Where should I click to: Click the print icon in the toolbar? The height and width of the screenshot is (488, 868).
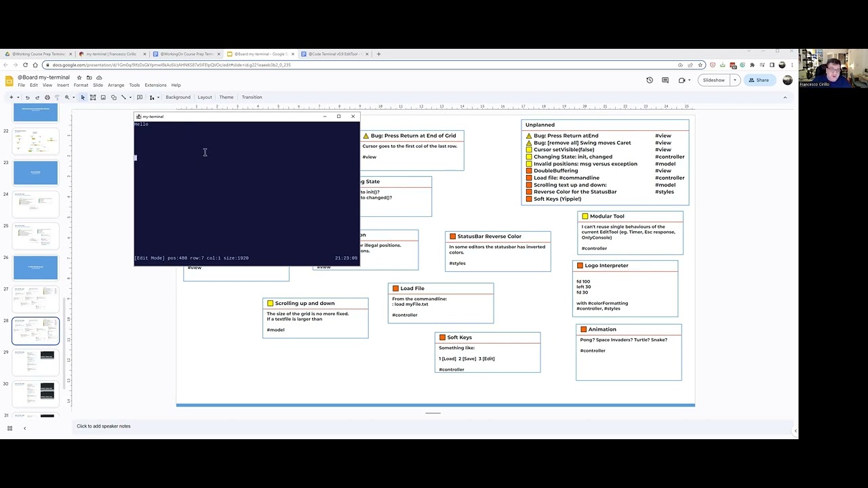pyautogui.click(x=47, y=97)
